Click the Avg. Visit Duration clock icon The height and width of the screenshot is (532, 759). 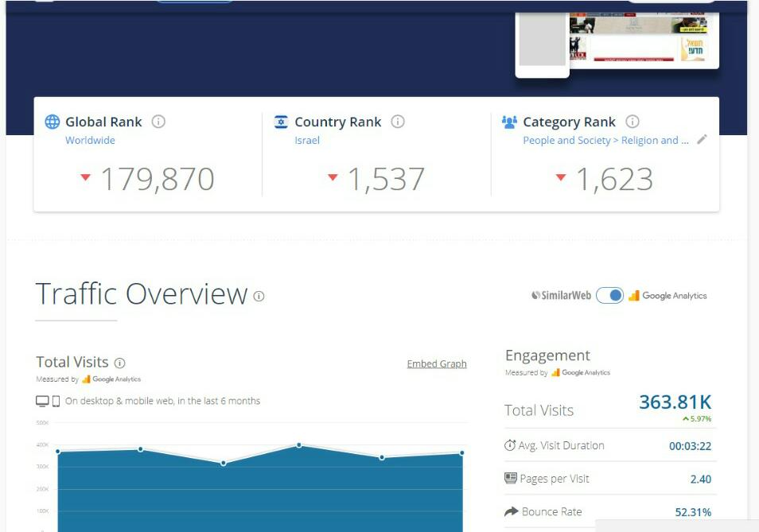(510, 445)
